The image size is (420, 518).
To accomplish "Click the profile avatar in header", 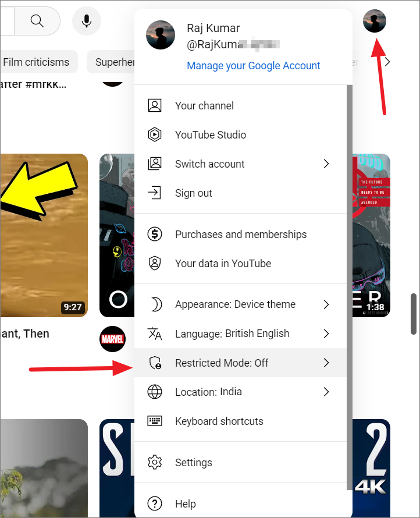I will pyautogui.click(x=375, y=21).
